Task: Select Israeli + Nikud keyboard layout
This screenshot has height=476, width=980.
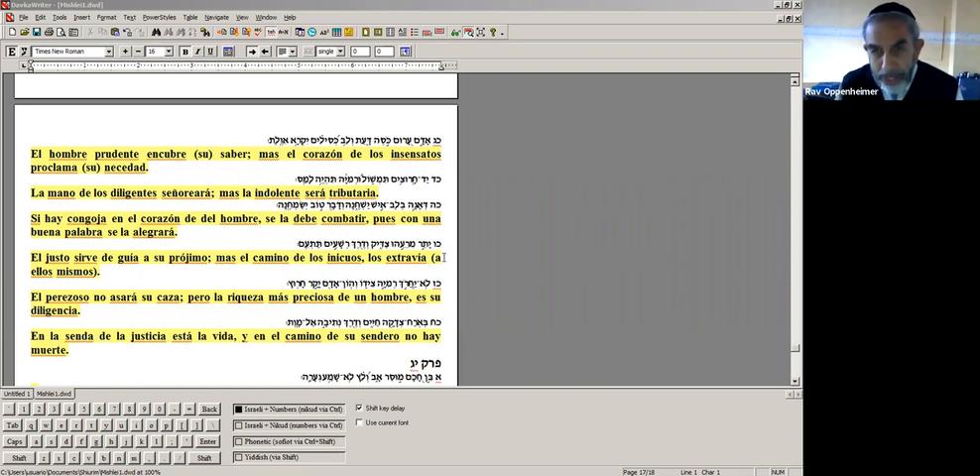Action: click(x=289, y=425)
